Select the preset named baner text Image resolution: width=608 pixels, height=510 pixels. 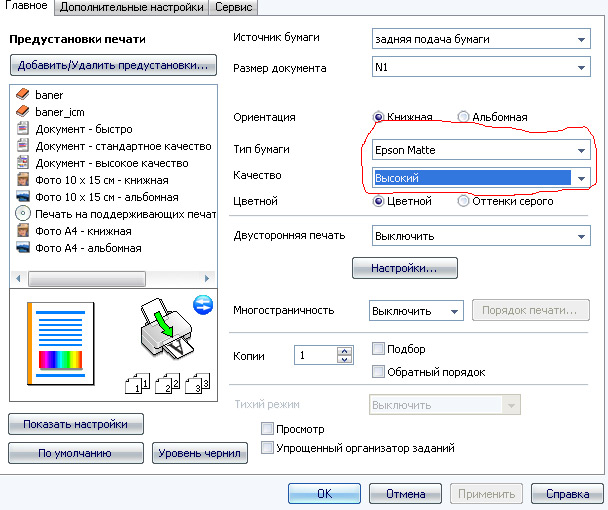pyautogui.click(x=49, y=95)
